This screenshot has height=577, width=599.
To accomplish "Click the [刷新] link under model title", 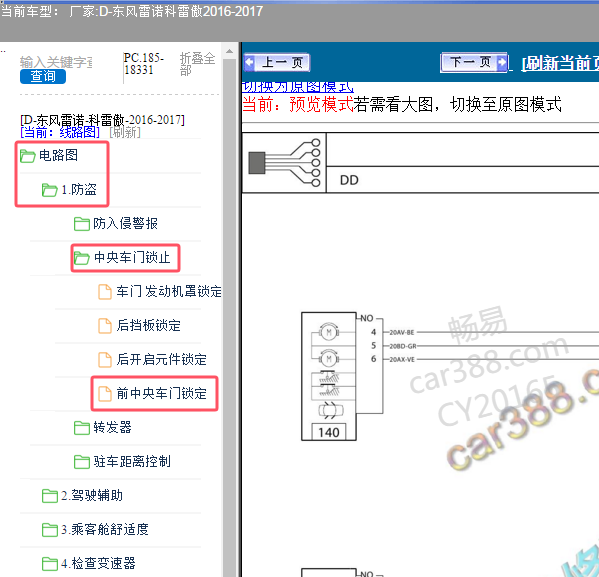I will click(125, 133).
